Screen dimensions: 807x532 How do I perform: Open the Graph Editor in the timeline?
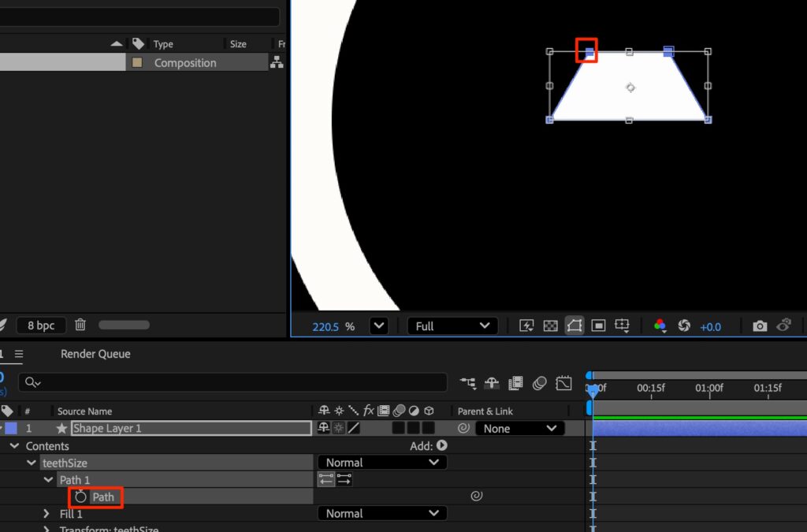click(x=563, y=384)
